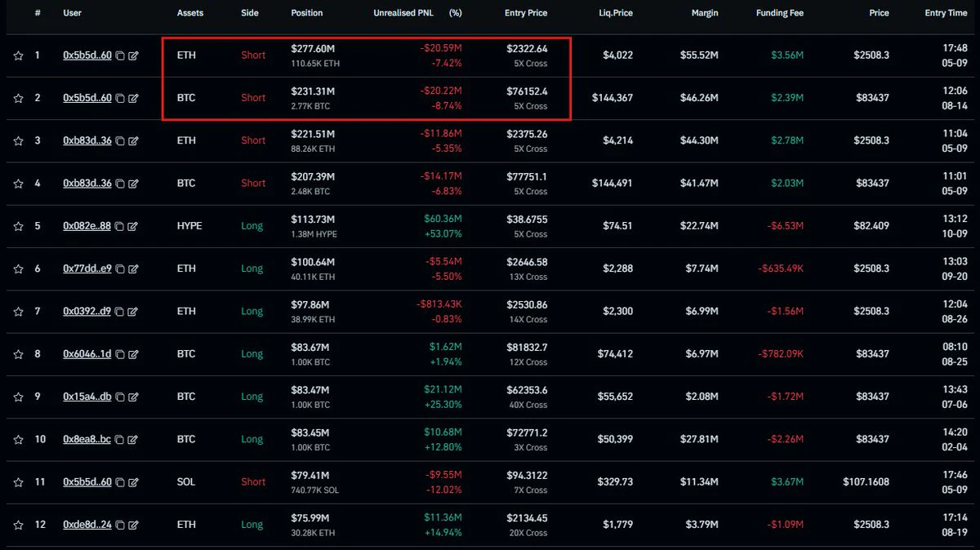
Task: Edit the label for user 0xde8d..24
Action: (133, 525)
